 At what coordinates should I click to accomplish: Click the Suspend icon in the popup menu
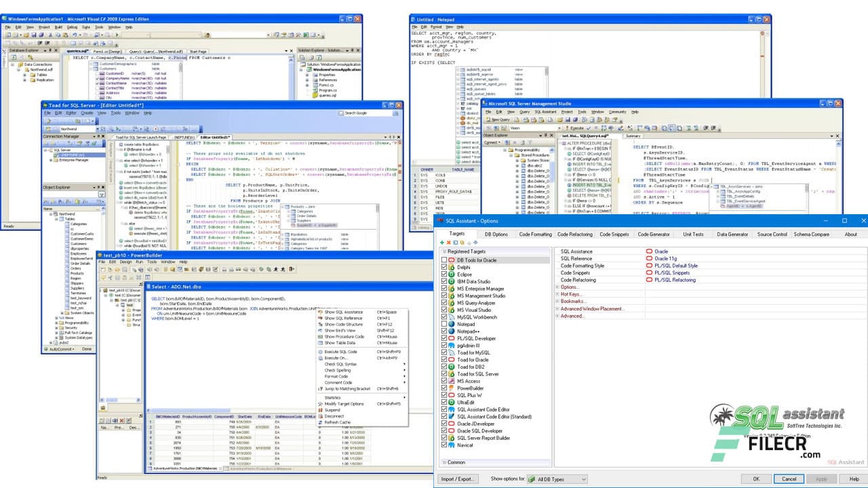click(x=319, y=410)
